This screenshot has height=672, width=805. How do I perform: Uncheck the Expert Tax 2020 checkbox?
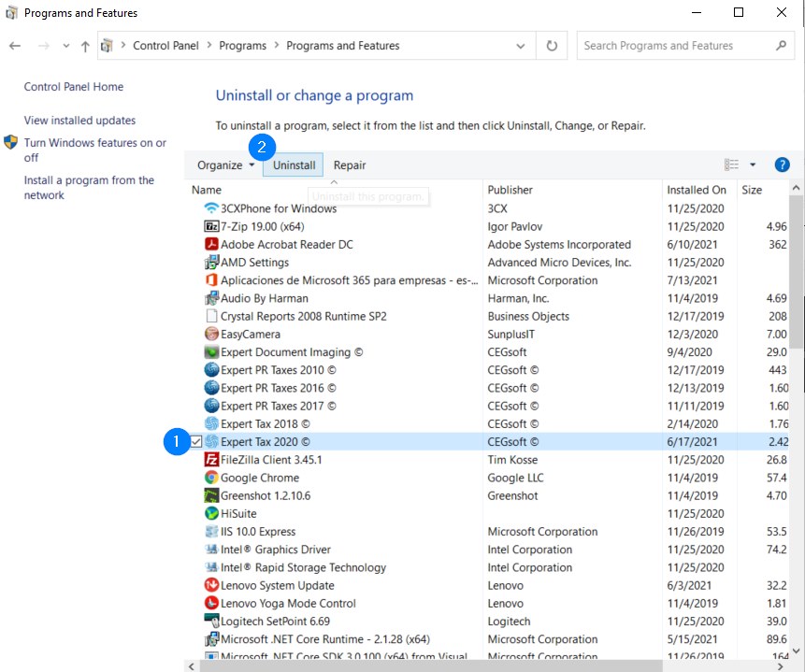pyautogui.click(x=196, y=441)
